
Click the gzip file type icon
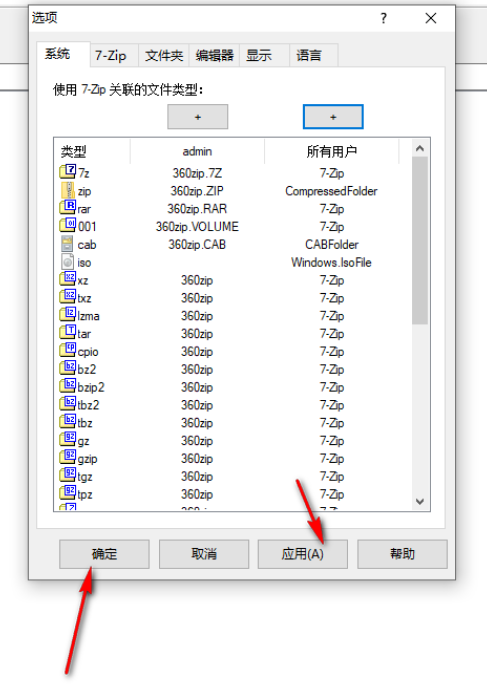pos(67,458)
